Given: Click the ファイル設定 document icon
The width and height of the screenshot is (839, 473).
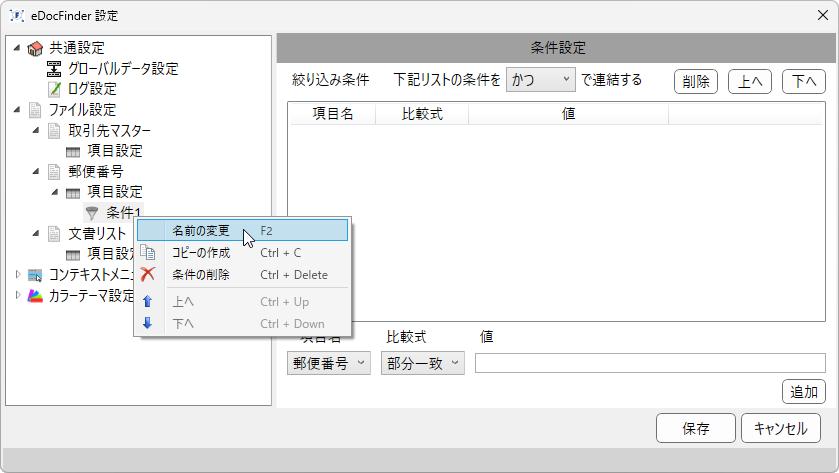Looking at the screenshot, I should pyautogui.click(x=35, y=110).
